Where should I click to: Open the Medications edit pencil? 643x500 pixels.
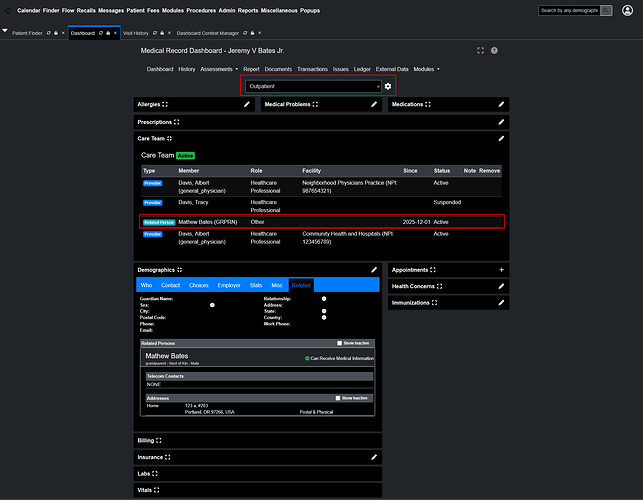pos(501,104)
